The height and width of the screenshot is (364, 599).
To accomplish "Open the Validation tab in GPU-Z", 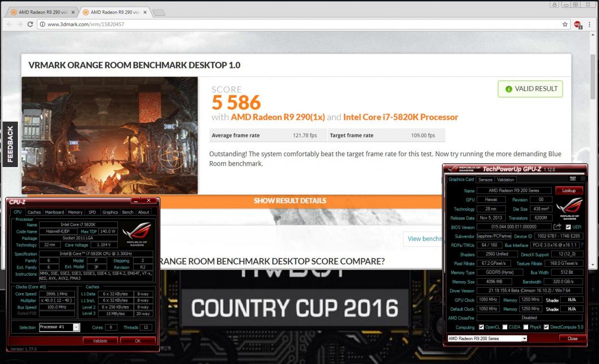I will [506, 180].
